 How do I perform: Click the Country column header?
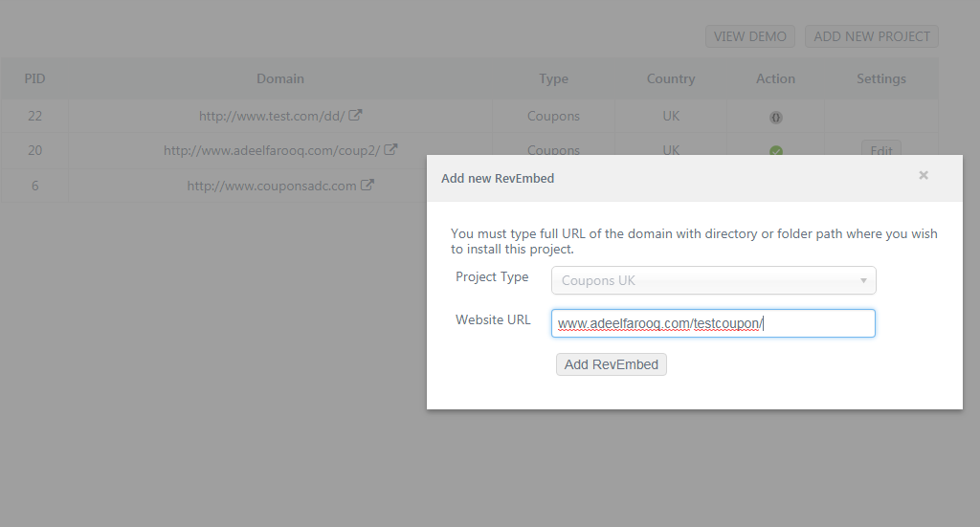[671, 78]
